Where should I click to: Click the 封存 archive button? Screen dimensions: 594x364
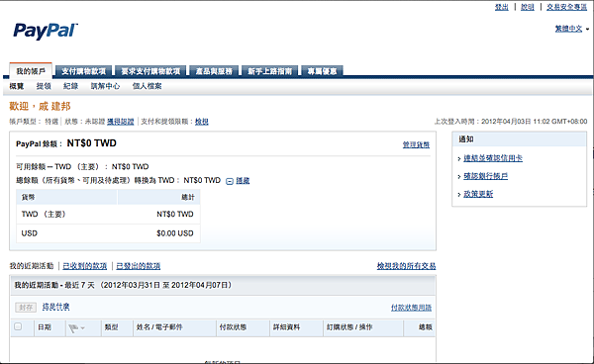click(26, 308)
